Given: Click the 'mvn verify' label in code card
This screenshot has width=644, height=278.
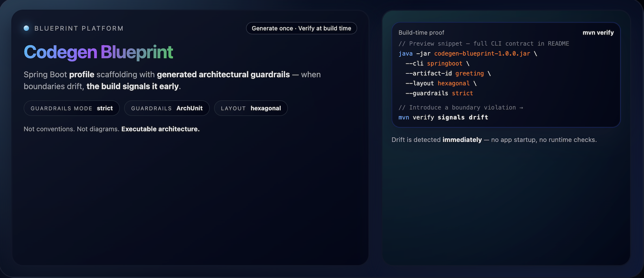Looking at the screenshot, I should [x=598, y=33].
